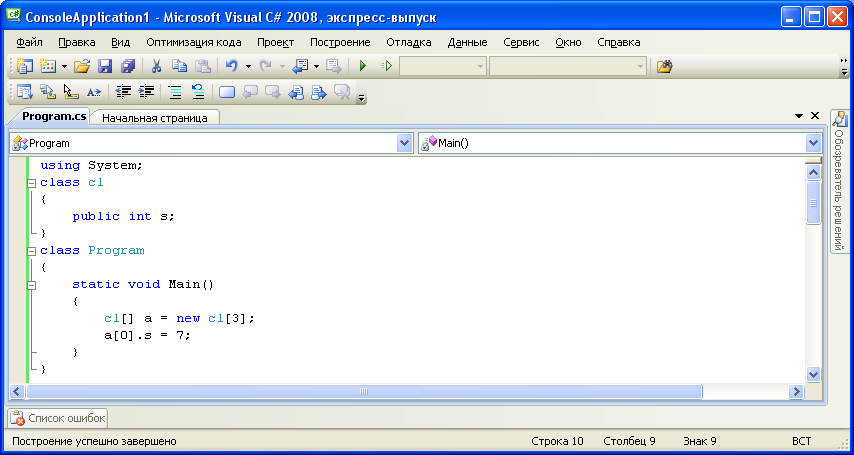Click the Display Quick Info icon
Viewport: 854px width, 455px height.
[x=71, y=92]
